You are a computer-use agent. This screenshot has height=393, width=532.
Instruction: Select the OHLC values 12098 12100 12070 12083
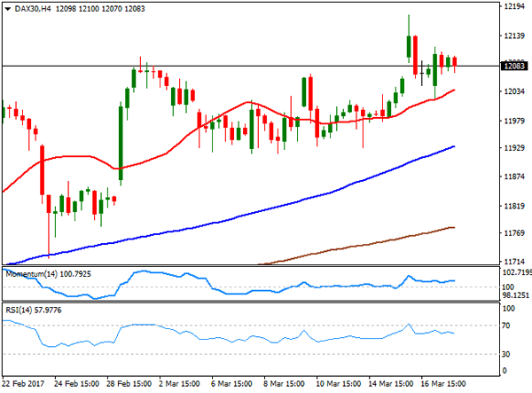click(100, 9)
